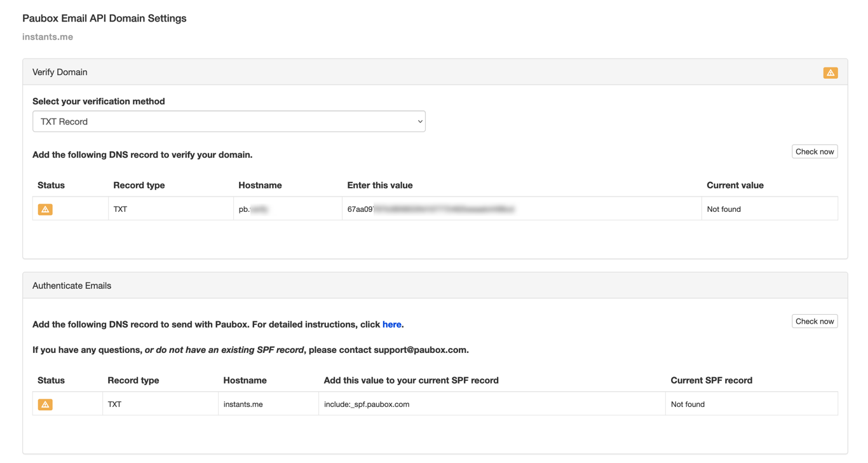Click 'Not found' under Current SPF record
Viewport: 868px width, 463px height.
688,404
